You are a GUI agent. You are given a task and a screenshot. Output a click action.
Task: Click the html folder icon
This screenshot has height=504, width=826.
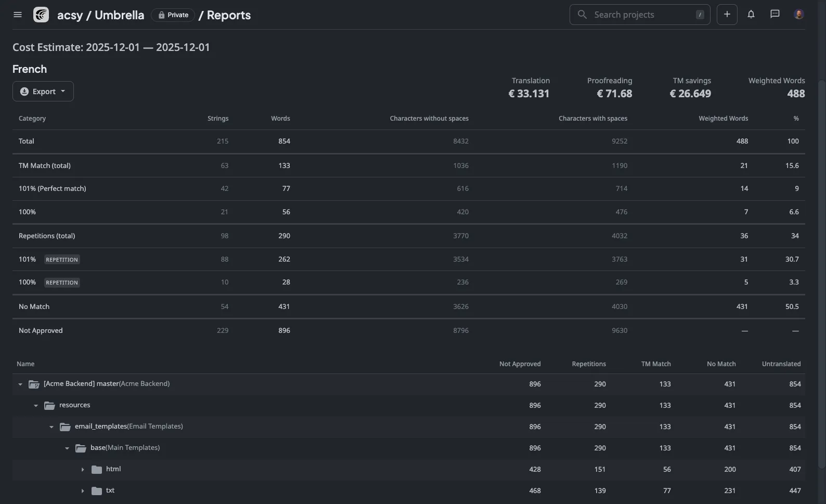pyautogui.click(x=97, y=470)
